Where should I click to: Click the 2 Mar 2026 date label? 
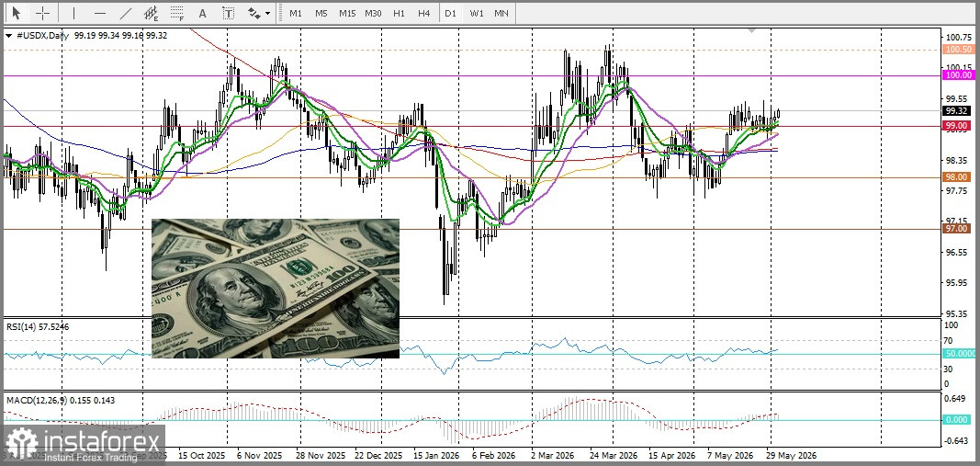coord(553,455)
